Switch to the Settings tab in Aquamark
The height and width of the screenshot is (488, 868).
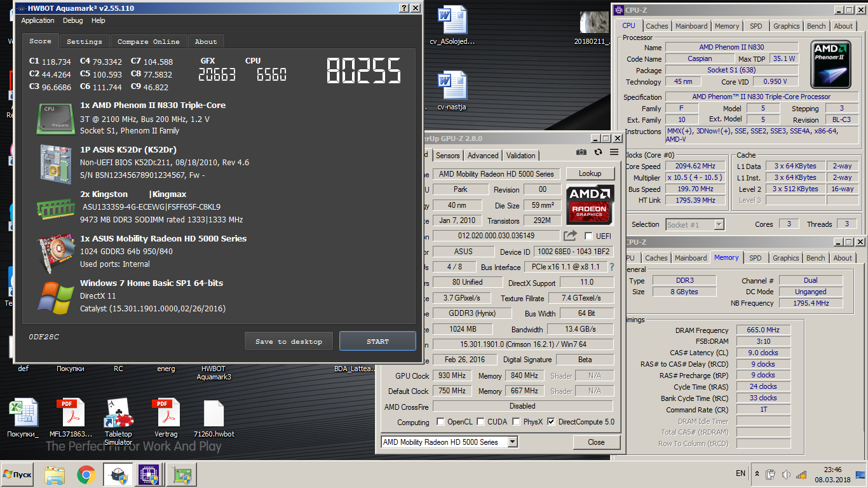[x=85, y=41]
